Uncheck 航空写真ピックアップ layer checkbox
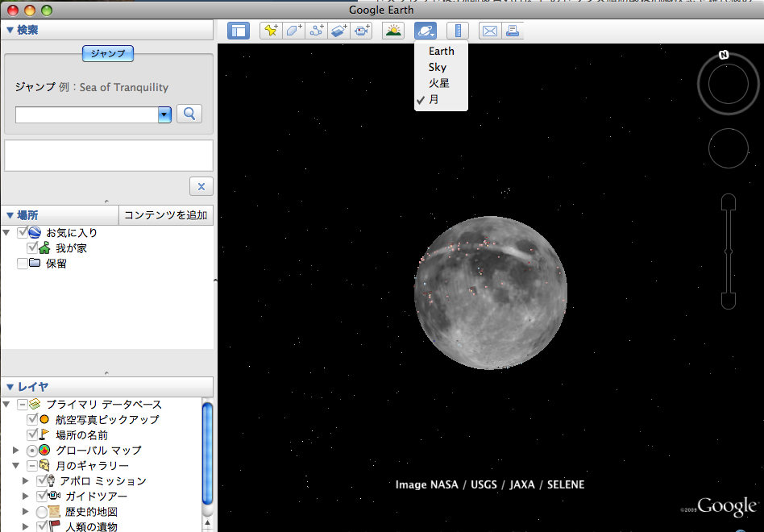764x532 pixels. click(32, 419)
